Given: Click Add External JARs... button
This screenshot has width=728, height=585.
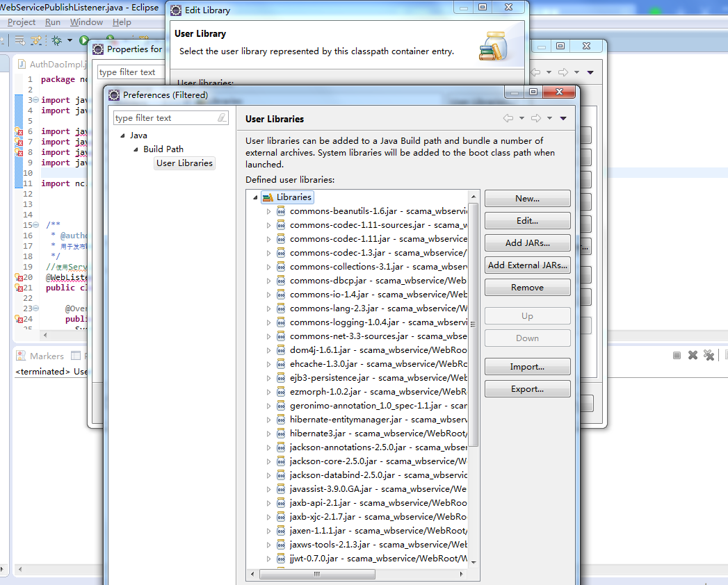Looking at the screenshot, I should tap(528, 265).
